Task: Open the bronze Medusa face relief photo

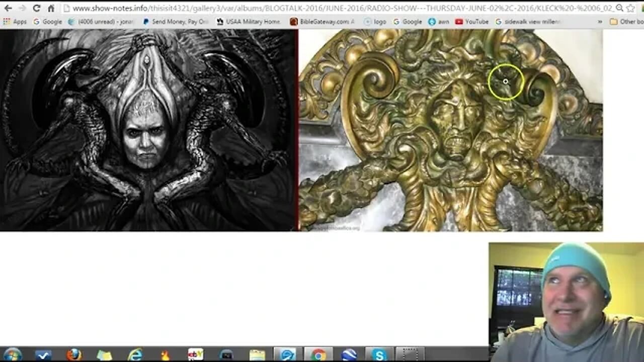Action: [451, 130]
